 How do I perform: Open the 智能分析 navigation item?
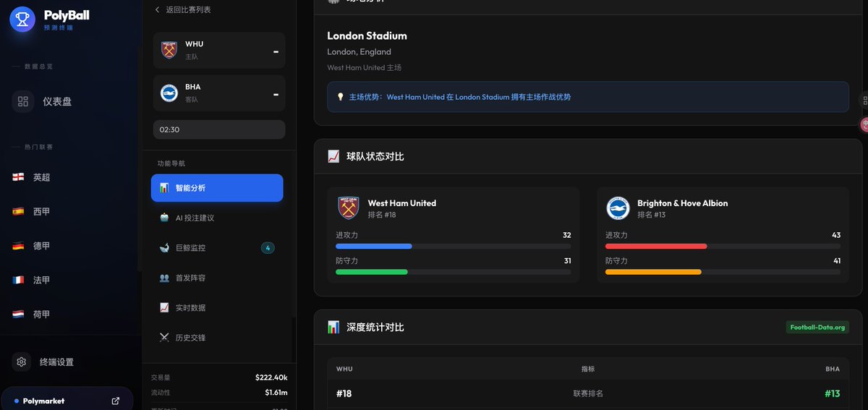(217, 188)
